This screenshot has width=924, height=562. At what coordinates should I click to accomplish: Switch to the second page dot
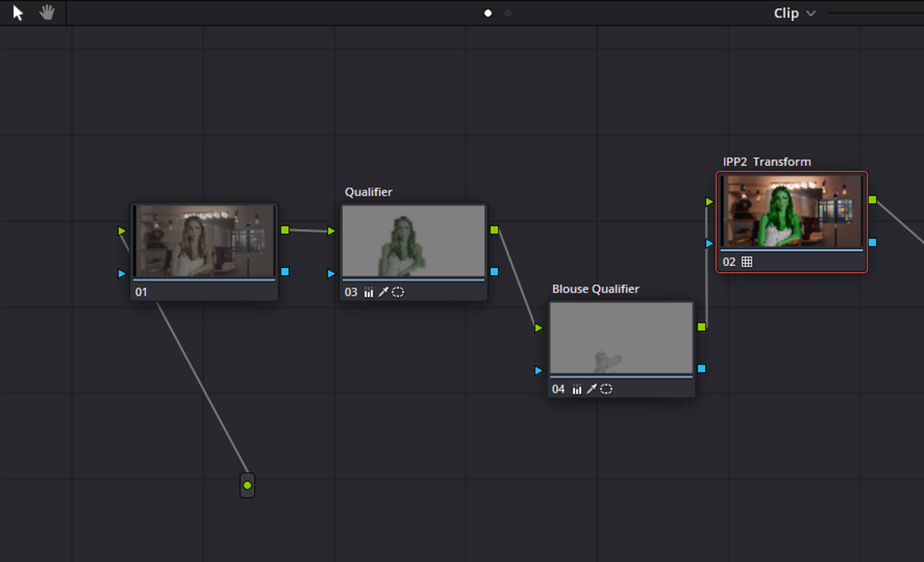point(507,13)
